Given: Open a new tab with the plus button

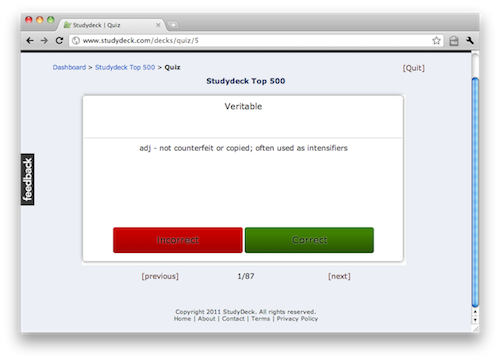Looking at the screenshot, I should 173,25.
